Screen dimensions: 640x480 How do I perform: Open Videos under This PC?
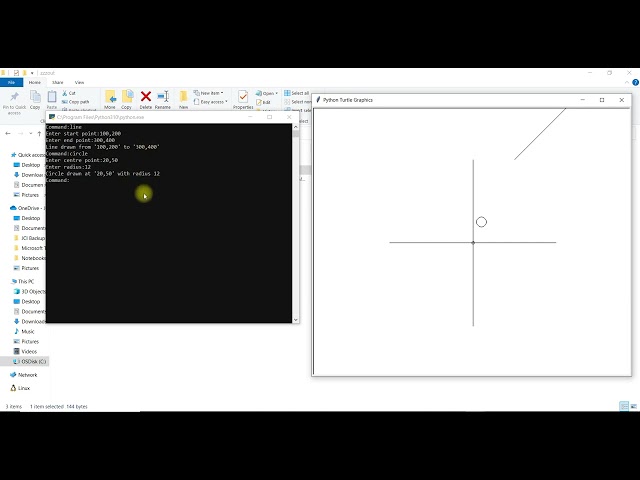[x=25, y=351]
